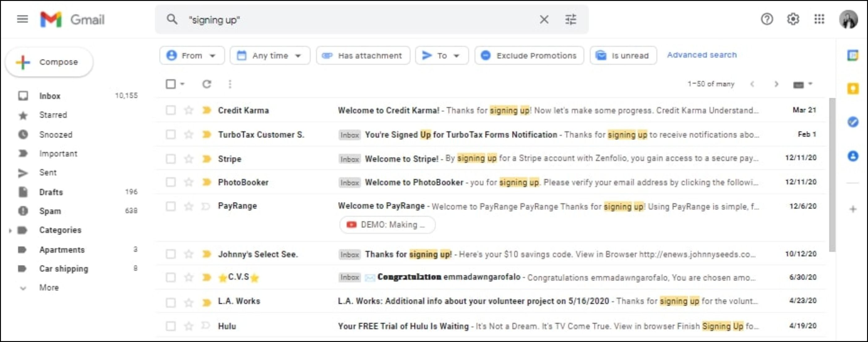This screenshot has width=868, height=342.
Task: Click the Exclude Promotions filter icon
Action: tap(485, 55)
